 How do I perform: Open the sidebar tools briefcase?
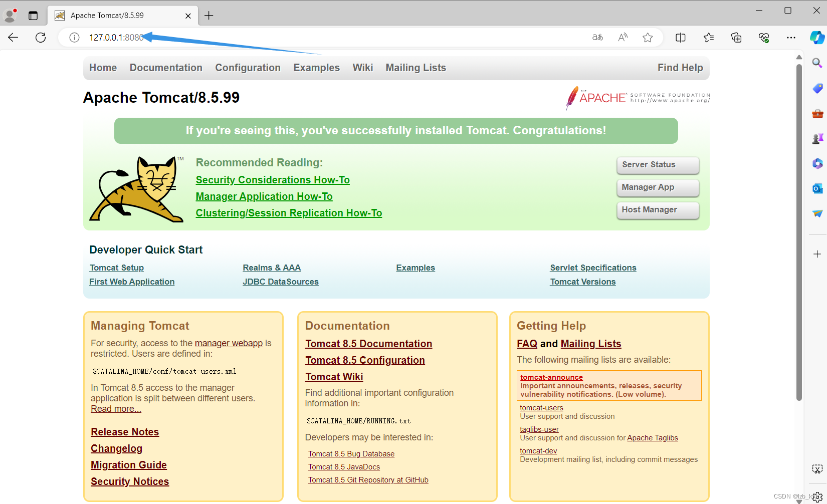coord(817,113)
